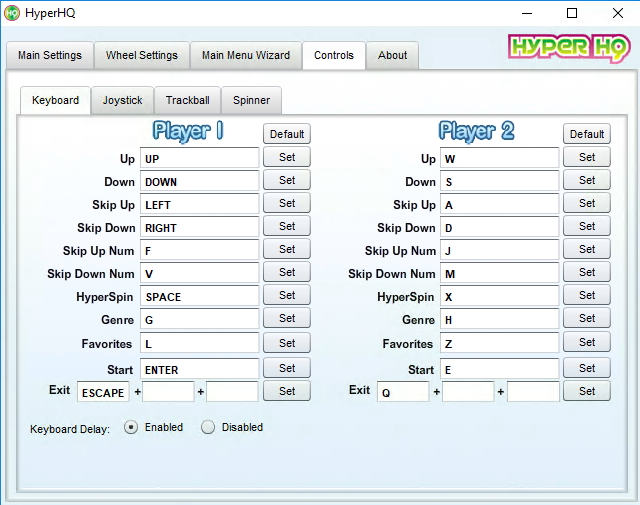
Task: Click Player 1 Up field showing UP
Action: (x=200, y=158)
